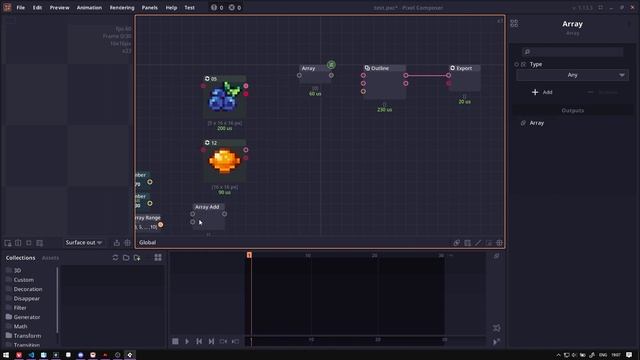Click the add to collection icon

137,258
